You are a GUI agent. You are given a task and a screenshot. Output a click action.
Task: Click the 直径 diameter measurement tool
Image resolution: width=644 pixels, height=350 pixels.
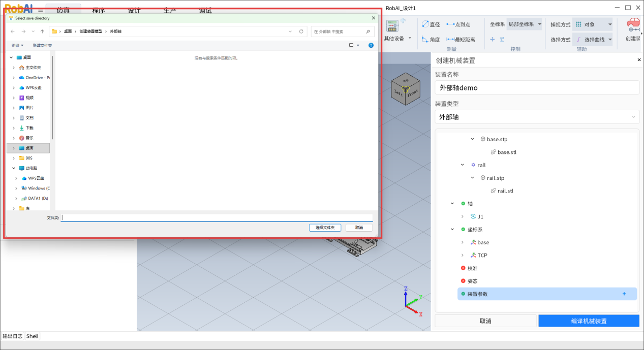[431, 24]
